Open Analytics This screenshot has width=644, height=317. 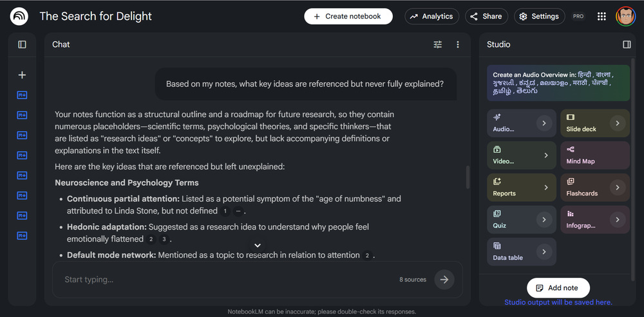point(431,17)
